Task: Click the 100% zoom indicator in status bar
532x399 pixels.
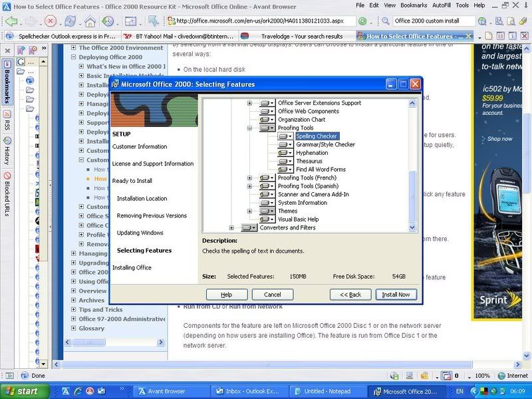Action: [x=482, y=376]
